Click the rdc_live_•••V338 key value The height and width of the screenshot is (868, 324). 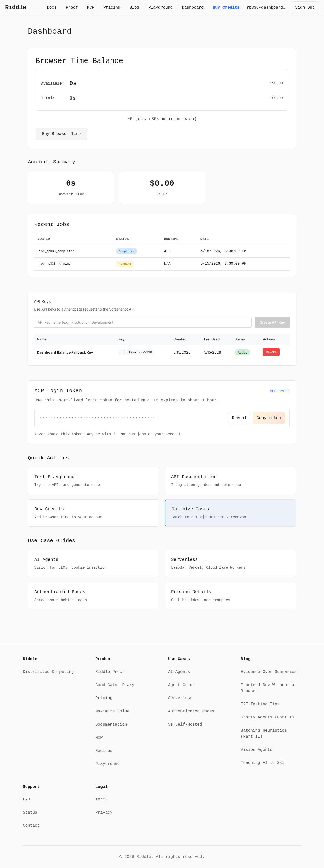136,352
